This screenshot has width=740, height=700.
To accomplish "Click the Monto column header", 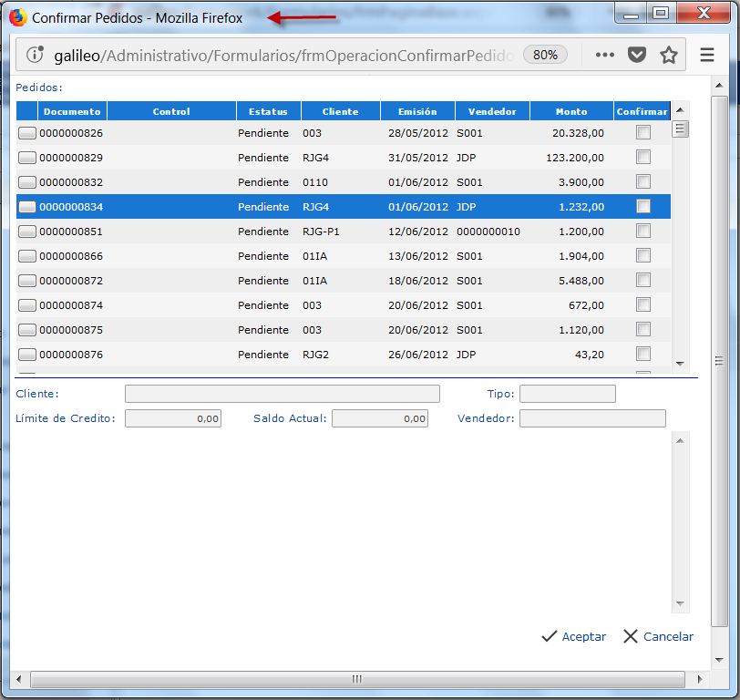I will pos(571,111).
